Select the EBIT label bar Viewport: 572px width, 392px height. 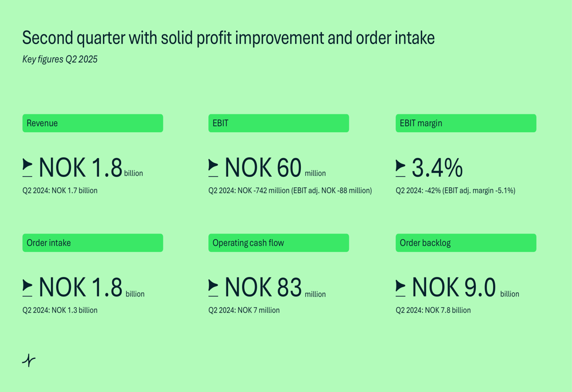point(279,123)
